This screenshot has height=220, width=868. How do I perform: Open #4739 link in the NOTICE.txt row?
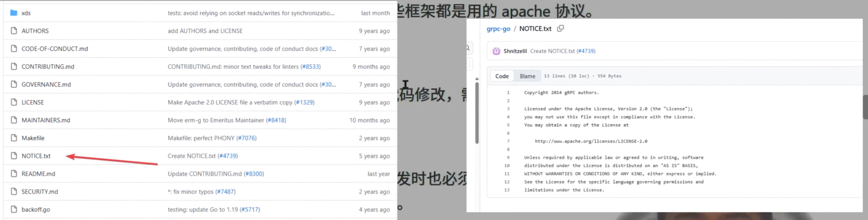click(228, 156)
